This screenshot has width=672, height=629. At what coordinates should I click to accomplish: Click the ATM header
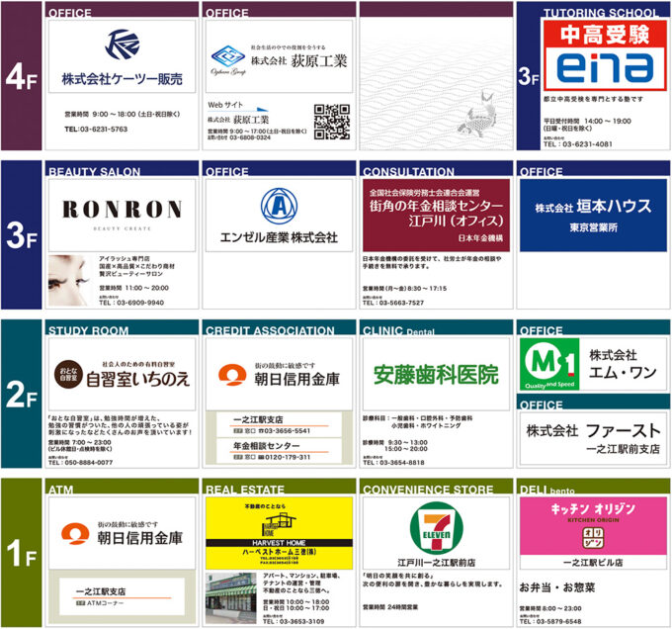[x=61, y=490]
